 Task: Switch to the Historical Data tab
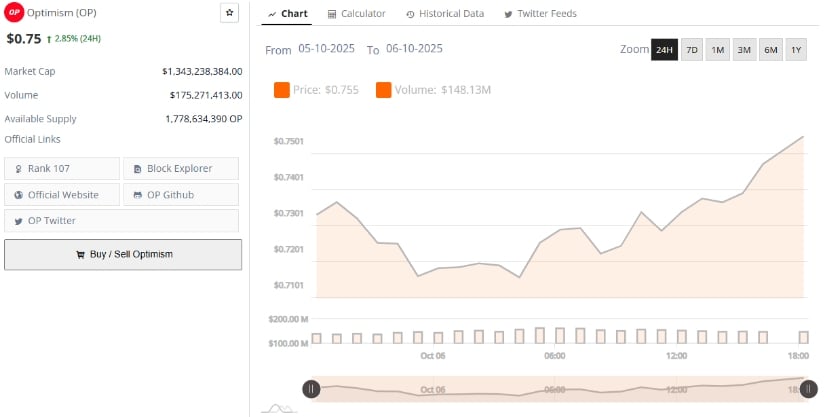coord(445,14)
